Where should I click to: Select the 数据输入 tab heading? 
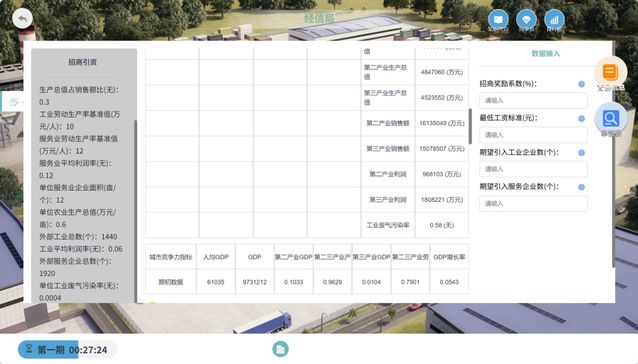[x=545, y=53]
